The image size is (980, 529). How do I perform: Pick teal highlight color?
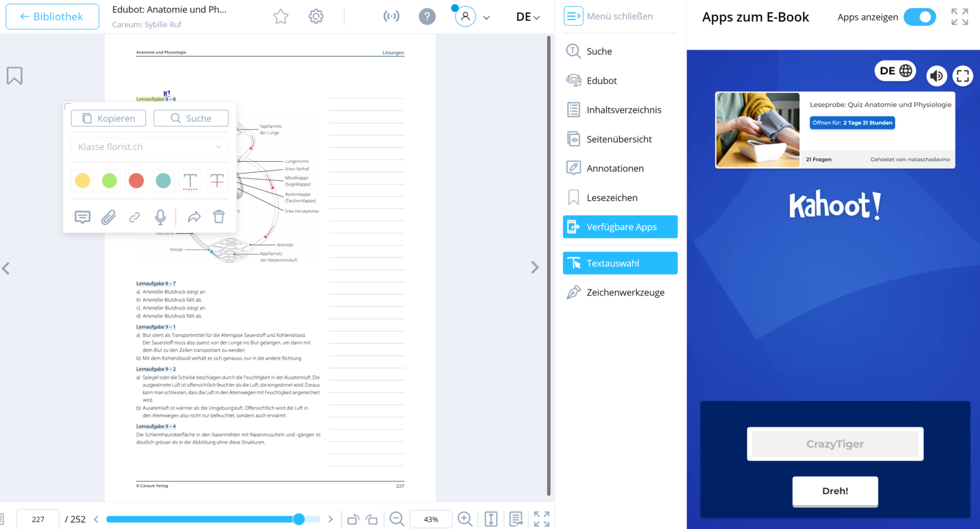pyautogui.click(x=164, y=181)
